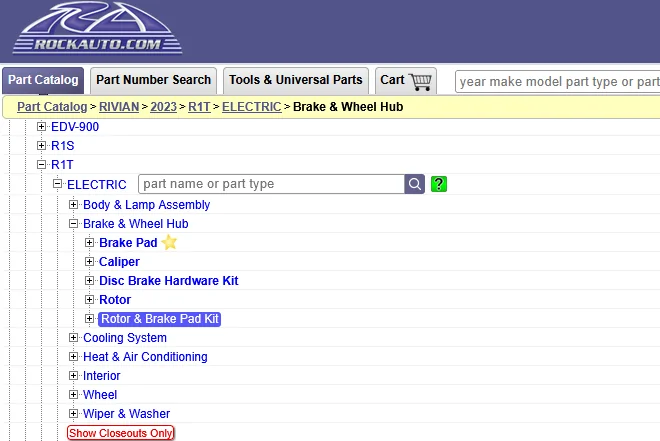
Task: Open Brake & Wheel Hub tree link
Action: point(136,223)
